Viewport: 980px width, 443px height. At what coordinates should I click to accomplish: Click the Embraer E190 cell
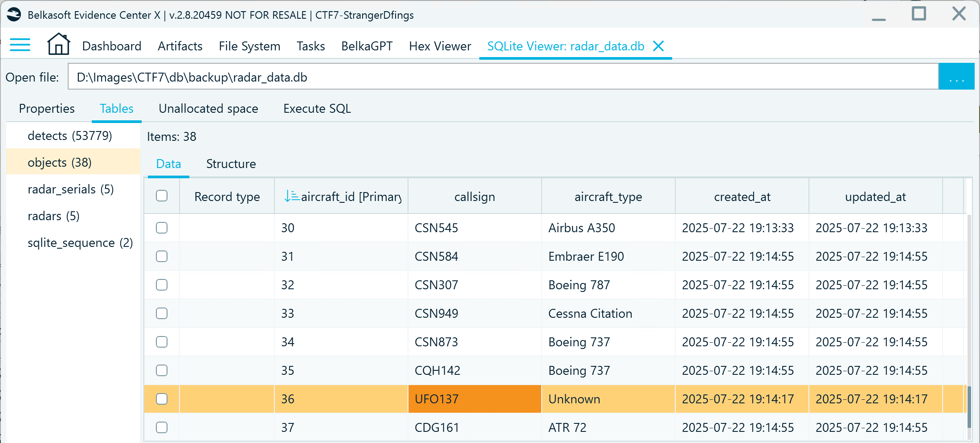click(x=608, y=256)
